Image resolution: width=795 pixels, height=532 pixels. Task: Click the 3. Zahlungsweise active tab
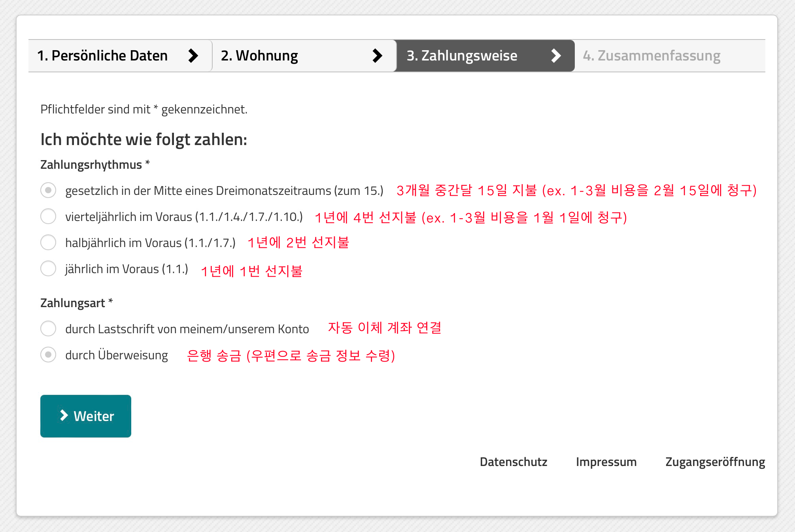click(x=462, y=56)
